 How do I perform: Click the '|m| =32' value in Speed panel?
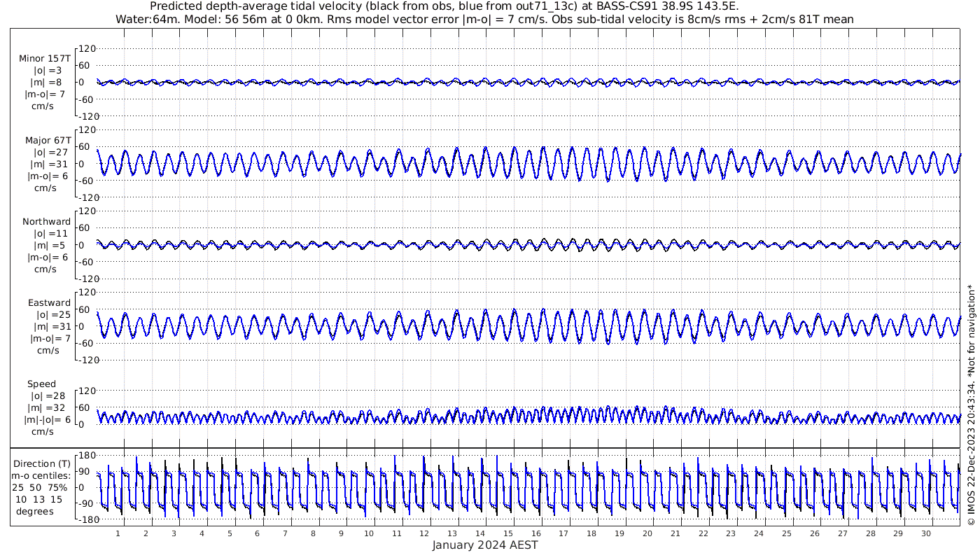pos(48,407)
